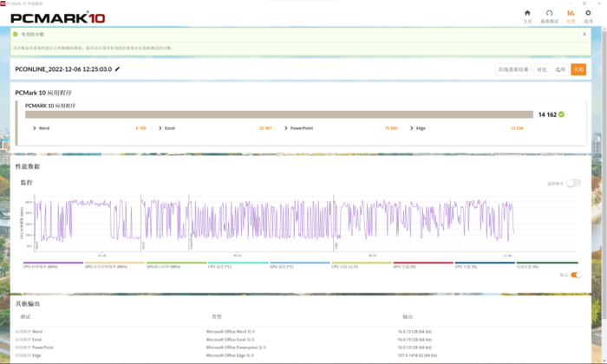The height and width of the screenshot is (364, 607).
Task: Select GPU temperature (°C) legend
Action: click(300, 265)
